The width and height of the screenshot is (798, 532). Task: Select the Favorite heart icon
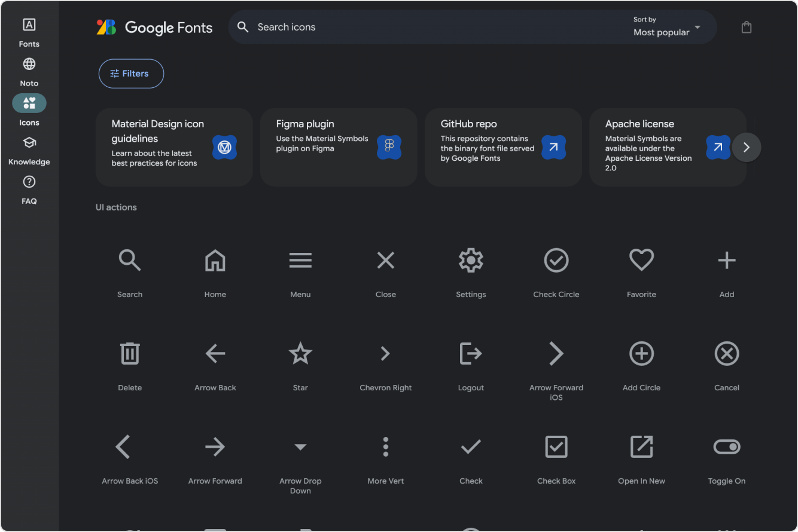641,260
